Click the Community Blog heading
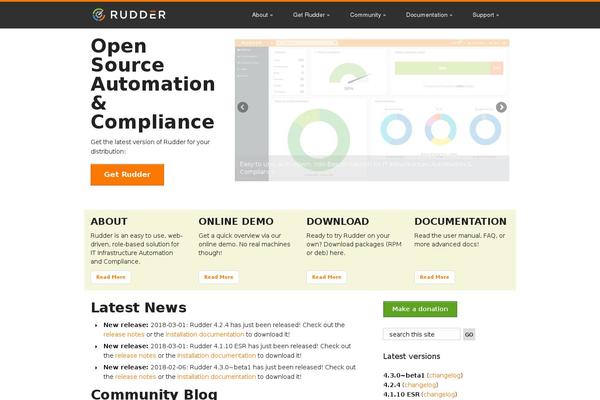 [154, 394]
